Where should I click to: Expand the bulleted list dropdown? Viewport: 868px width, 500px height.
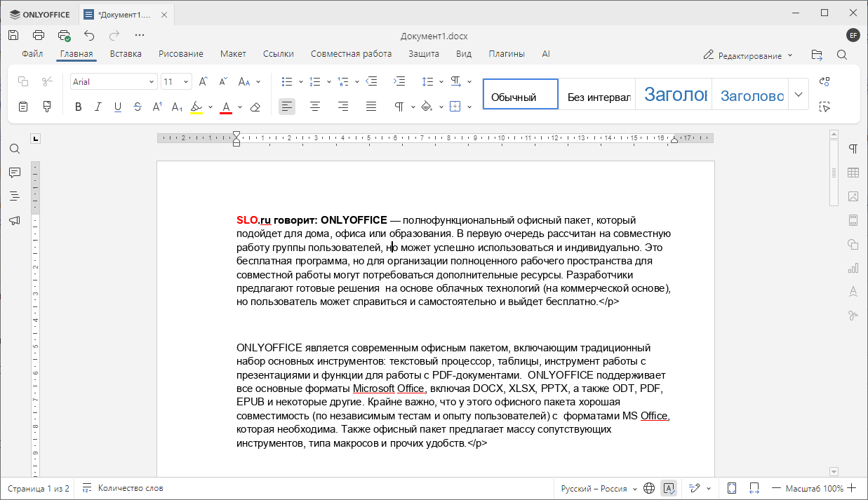pyautogui.click(x=300, y=82)
